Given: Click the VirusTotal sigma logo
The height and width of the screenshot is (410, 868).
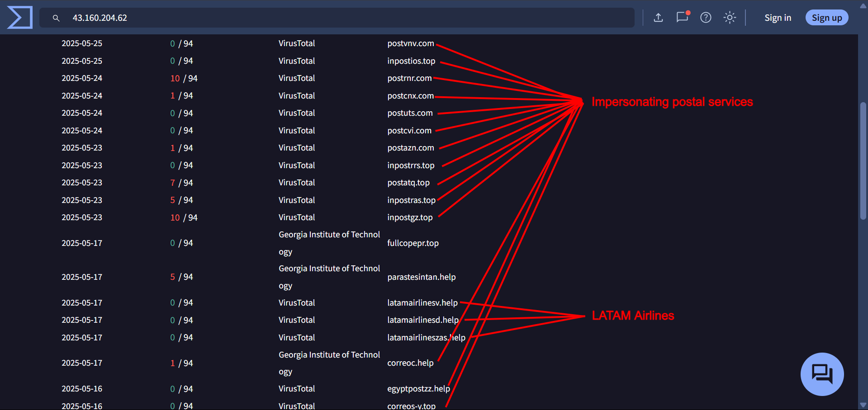Looking at the screenshot, I should pos(20,18).
